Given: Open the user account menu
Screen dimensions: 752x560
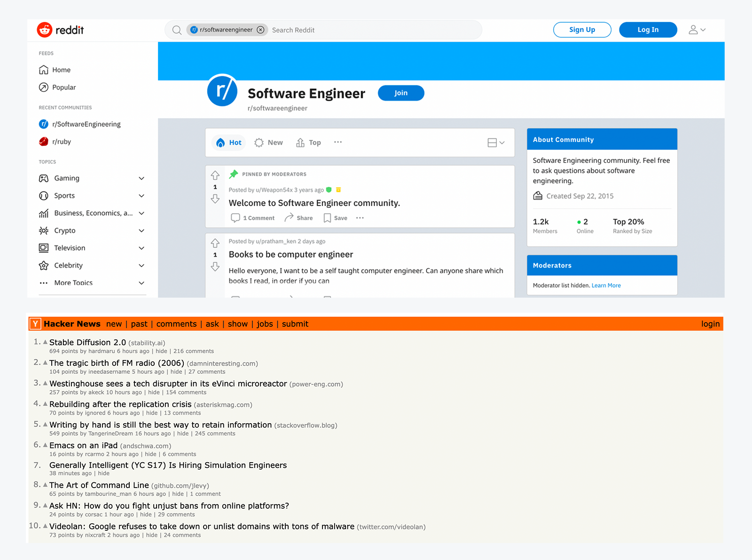Looking at the screenshot, I should [697, 30].
